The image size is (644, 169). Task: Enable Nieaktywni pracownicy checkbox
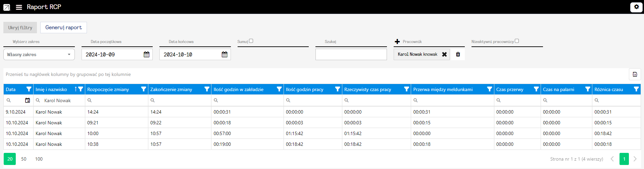(517, 41)
